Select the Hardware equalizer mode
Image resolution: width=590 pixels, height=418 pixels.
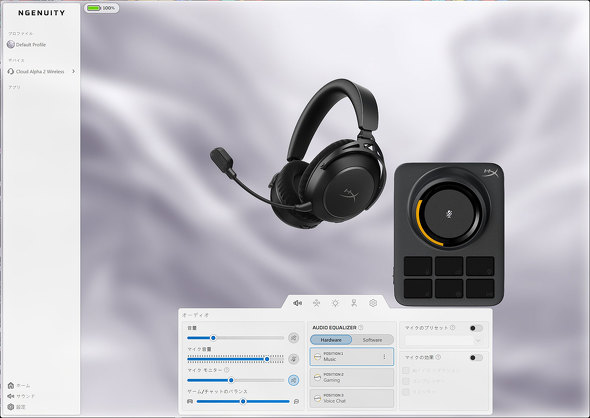click(x=331, y=340)
